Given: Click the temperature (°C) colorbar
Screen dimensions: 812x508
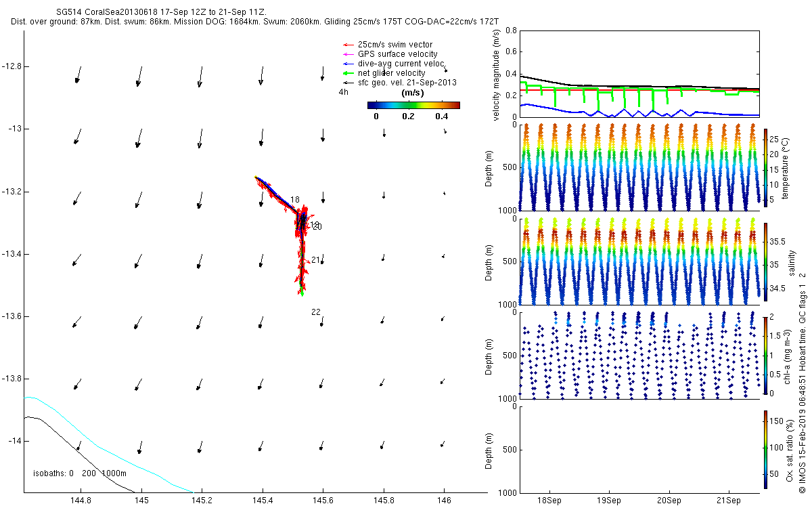Looking at the screenshot, I should (766, 167).
